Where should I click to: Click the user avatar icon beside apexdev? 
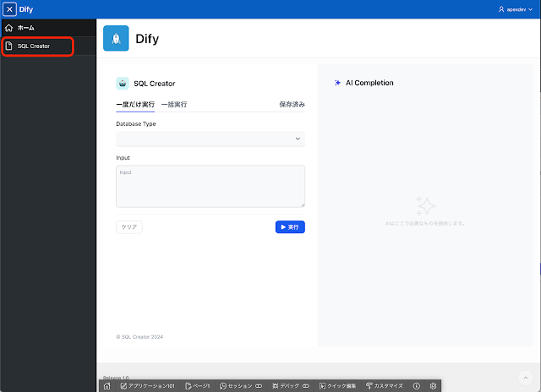pyautogui.click(x=501, y=9)
